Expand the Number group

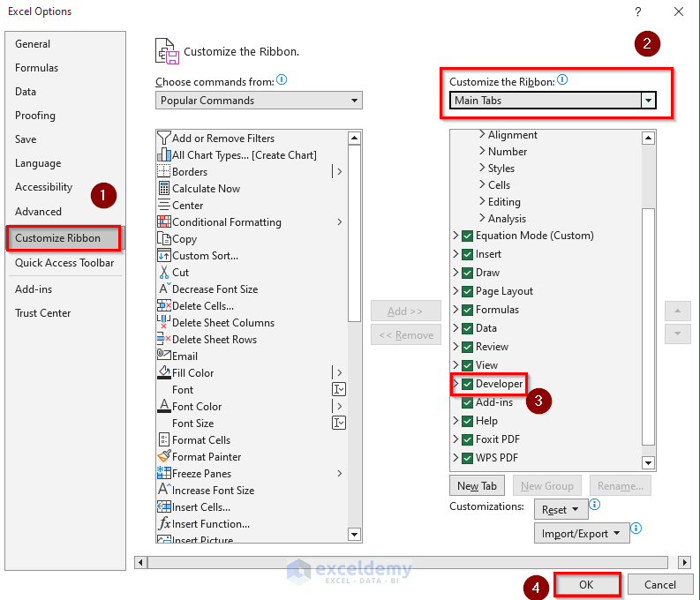[482, 151]
